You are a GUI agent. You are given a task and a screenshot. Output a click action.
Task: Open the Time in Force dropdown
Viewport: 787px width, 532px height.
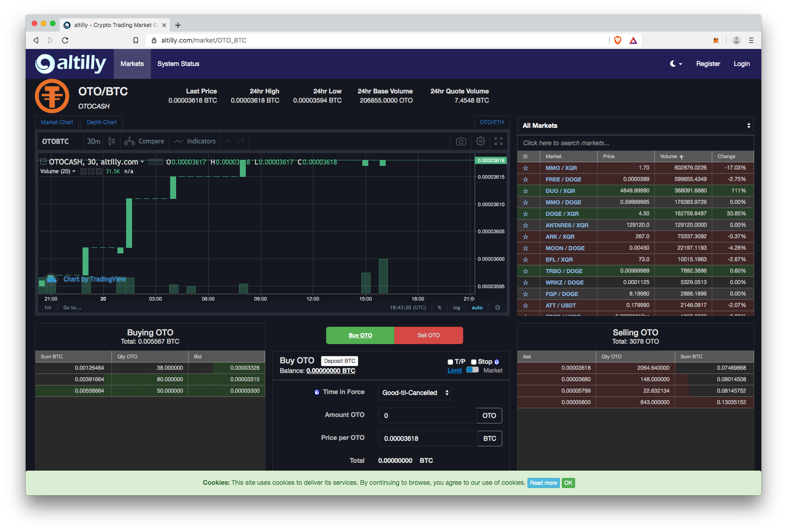[415, 393]
